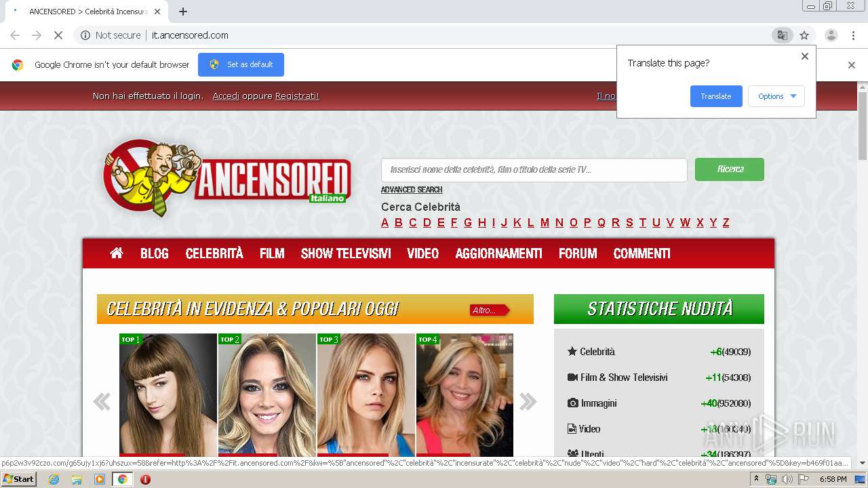Viewport: 868px width, 488px height.
Task: Click the Immagini statistics row
Action: [x=659, y=403]
